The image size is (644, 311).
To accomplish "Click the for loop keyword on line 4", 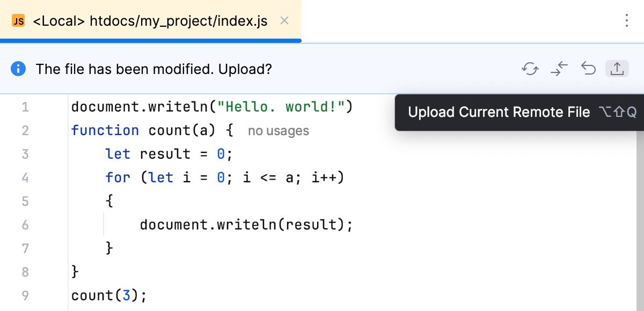I will coord(118,177).
